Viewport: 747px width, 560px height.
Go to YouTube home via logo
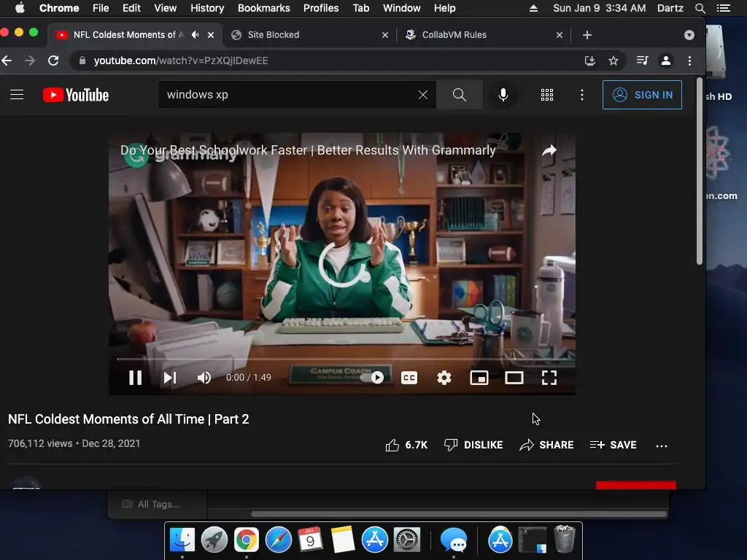coord(76,95)
